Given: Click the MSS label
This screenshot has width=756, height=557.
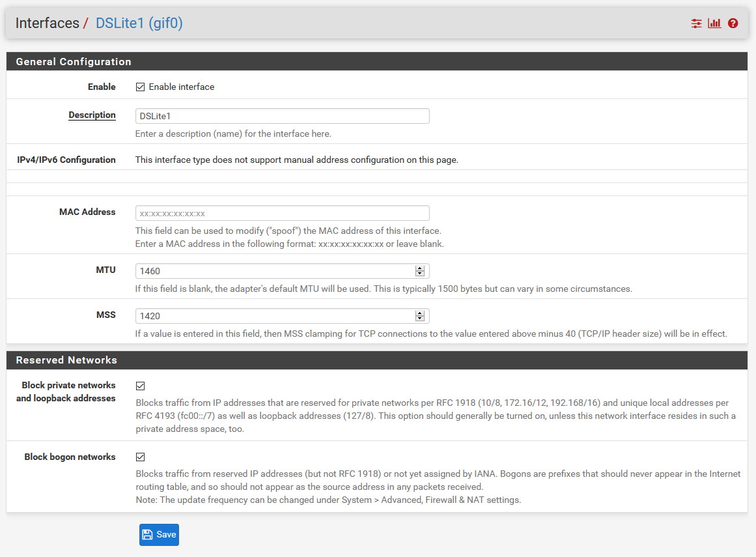Looking at the screenshot, I should [x=106, y=315].
